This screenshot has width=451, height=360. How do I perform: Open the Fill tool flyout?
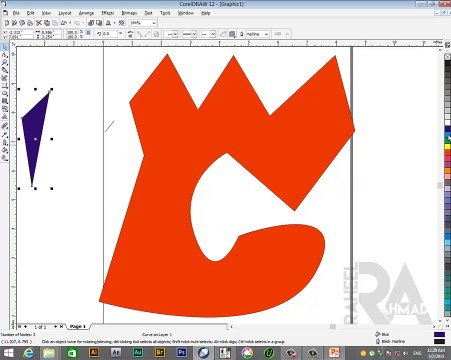[4, 150]
